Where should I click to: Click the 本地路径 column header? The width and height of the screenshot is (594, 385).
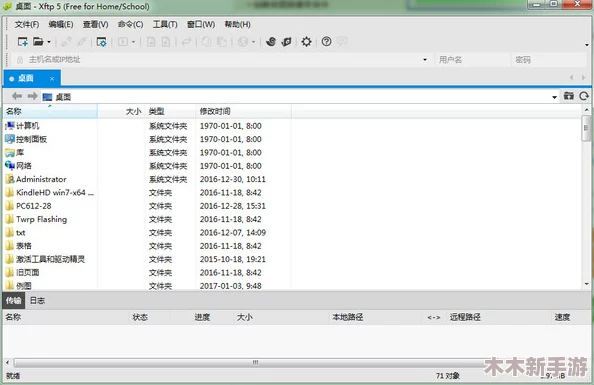348,317
